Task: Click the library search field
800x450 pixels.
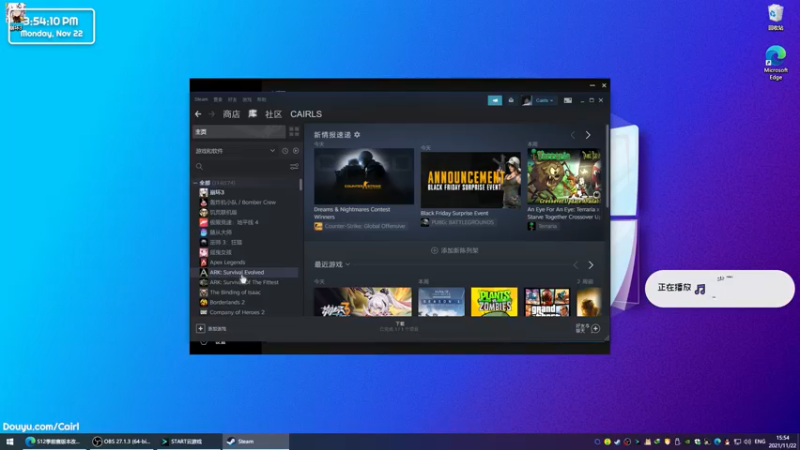Action: click(x=240, y=166)
